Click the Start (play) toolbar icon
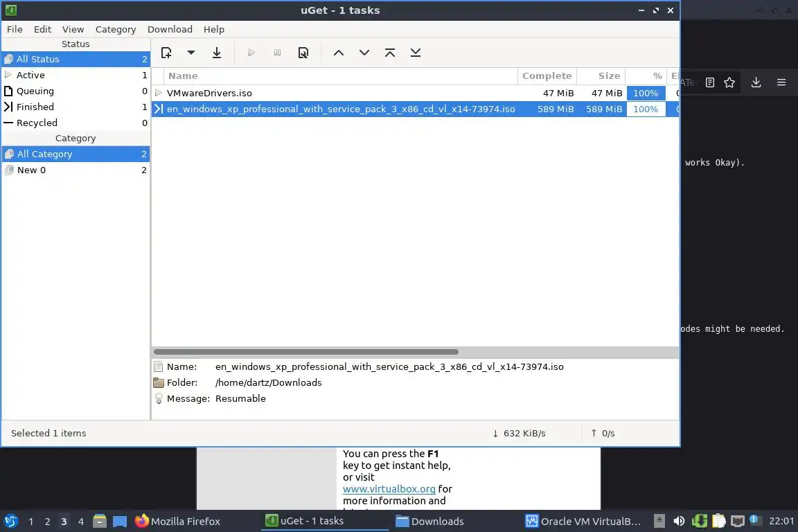Viewport: 798px width, 532px height. click(251, 53)
